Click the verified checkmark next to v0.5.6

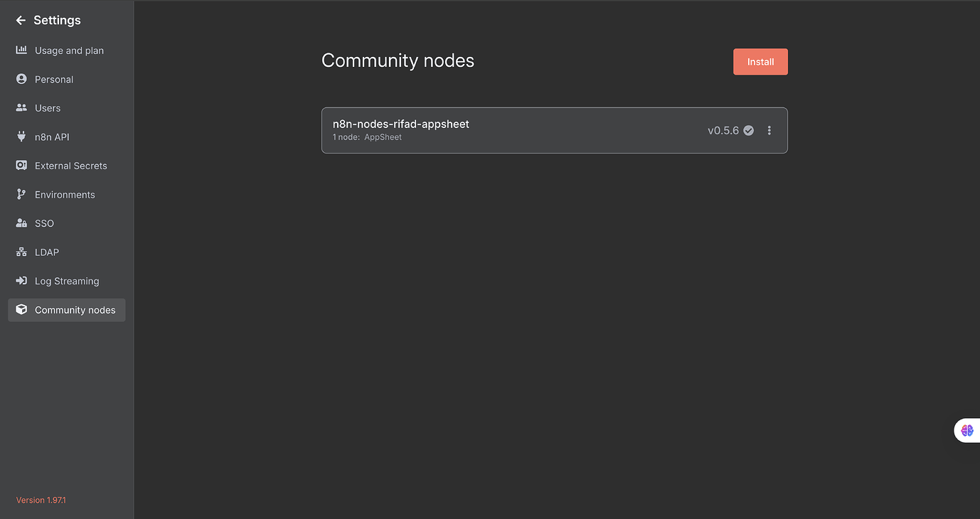[x=747, y=130]
